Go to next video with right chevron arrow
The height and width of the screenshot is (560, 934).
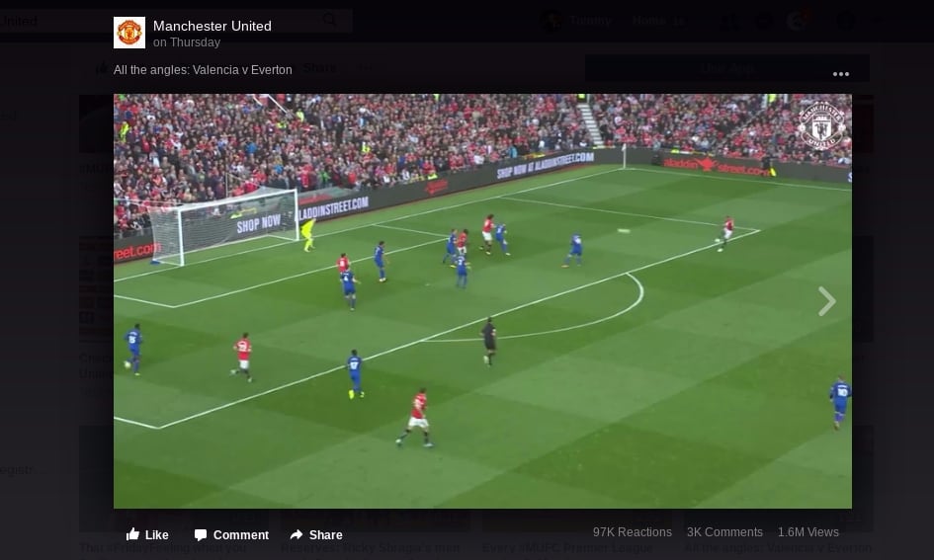coord(827,301)
